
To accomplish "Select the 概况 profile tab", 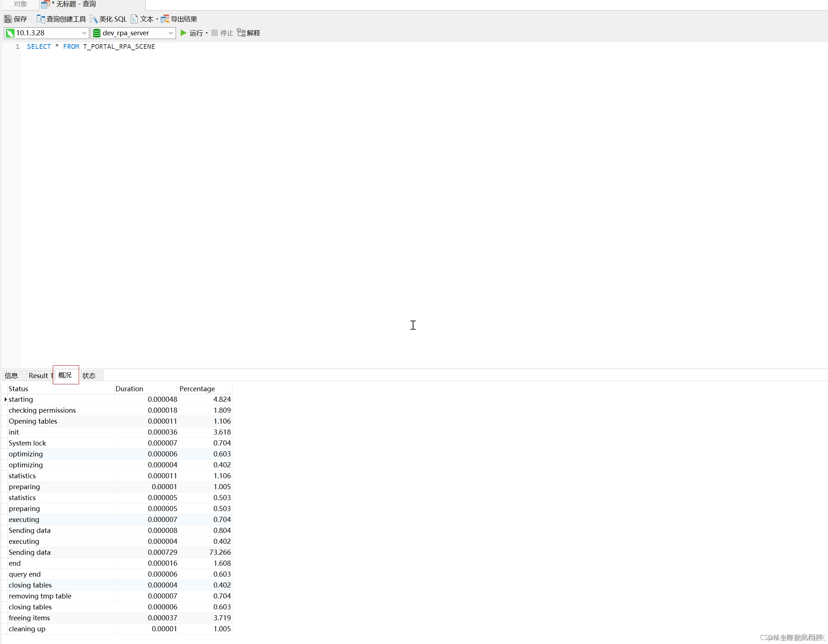I will tap(65, 375).
